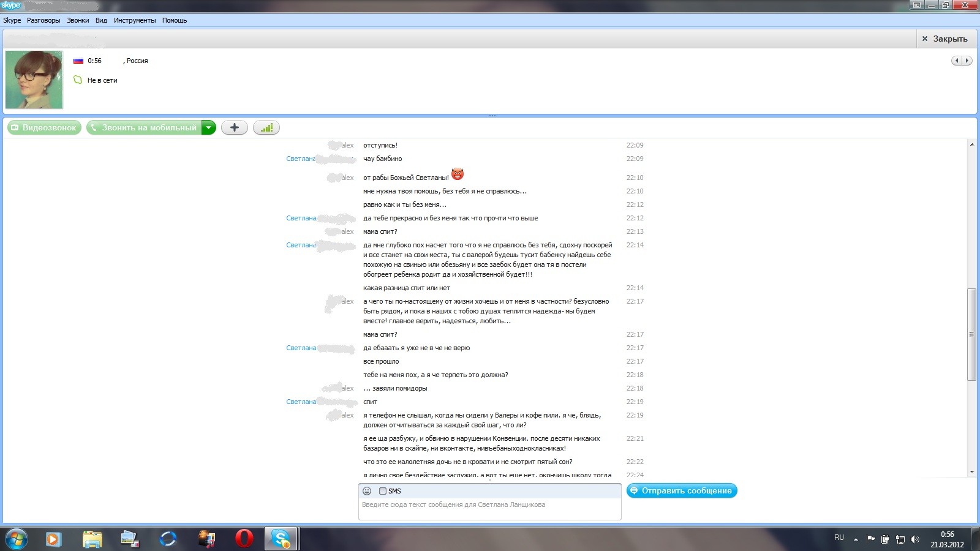Check the call quality signal bars button
This screenshot has width=980, height=551.
(x=266, y=127)
